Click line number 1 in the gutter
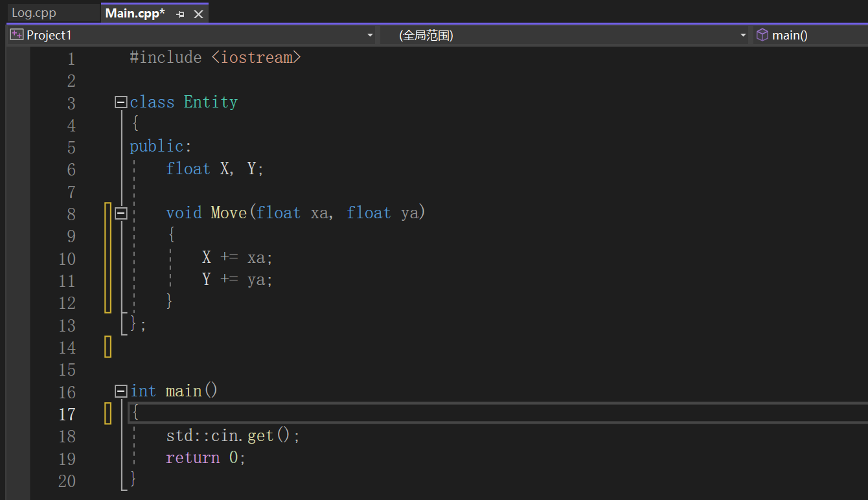This screenshot has width=868, height=500. click(71, 59)
